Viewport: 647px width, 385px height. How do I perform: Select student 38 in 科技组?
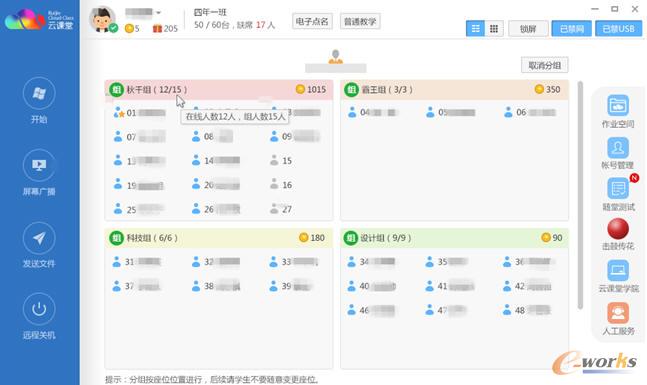click(216, 286)
